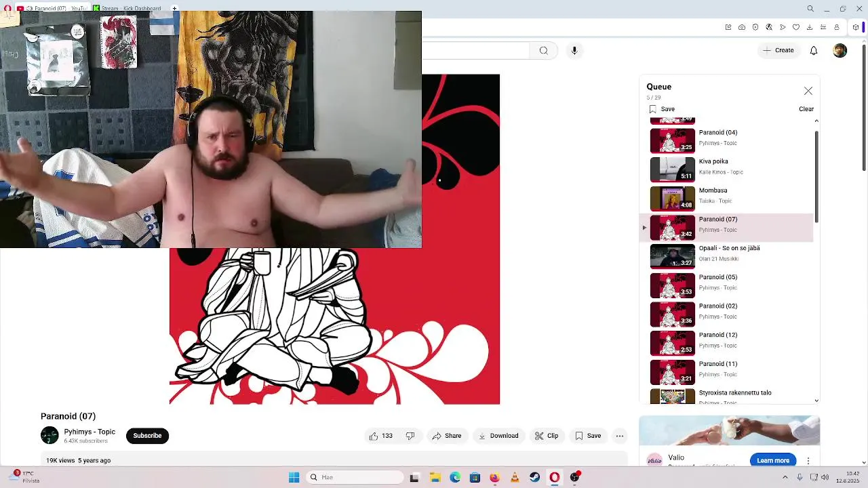Open Opera profile person icon
Image resolution: width=868 pixels, height=488 pixels.
(x=837, y=27)
